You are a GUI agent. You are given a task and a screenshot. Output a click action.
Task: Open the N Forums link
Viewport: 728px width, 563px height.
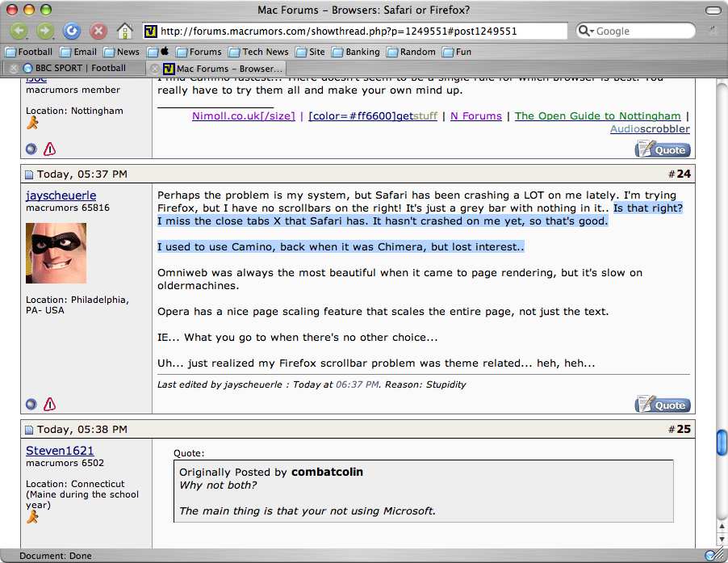(476, 116)
